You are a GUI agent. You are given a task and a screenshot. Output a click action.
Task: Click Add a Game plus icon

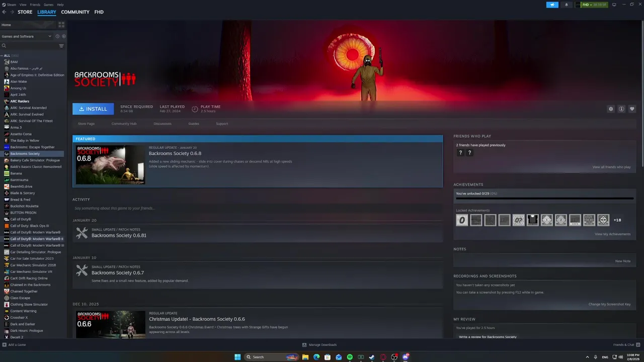tap(5, 345)
